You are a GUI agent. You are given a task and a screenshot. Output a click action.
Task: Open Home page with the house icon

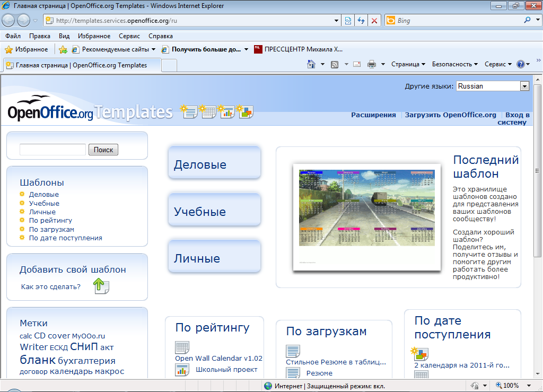coord(311,64)
